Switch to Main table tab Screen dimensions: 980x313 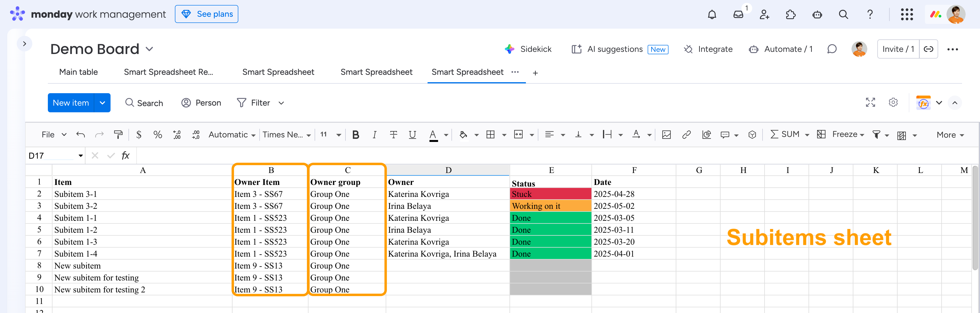(78, 72)
